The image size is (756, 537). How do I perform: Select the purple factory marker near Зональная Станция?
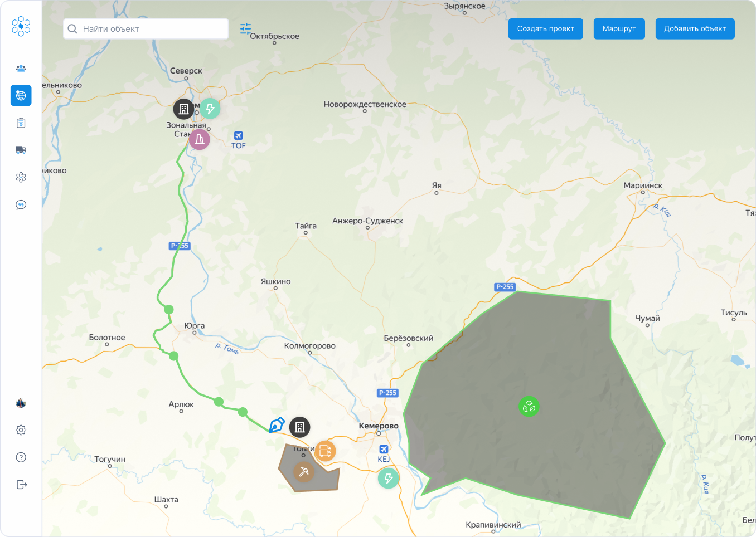[x=199, y=139]
